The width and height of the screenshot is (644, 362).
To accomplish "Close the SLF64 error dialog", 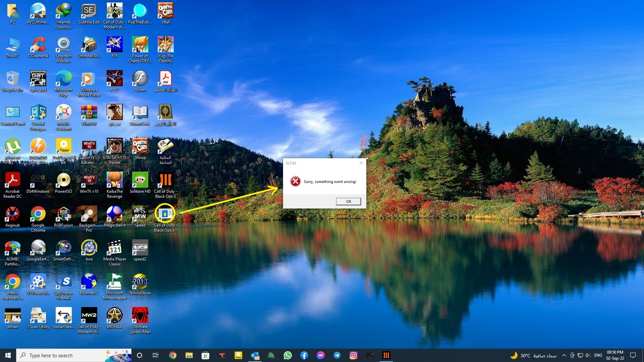I will (361, 163).
